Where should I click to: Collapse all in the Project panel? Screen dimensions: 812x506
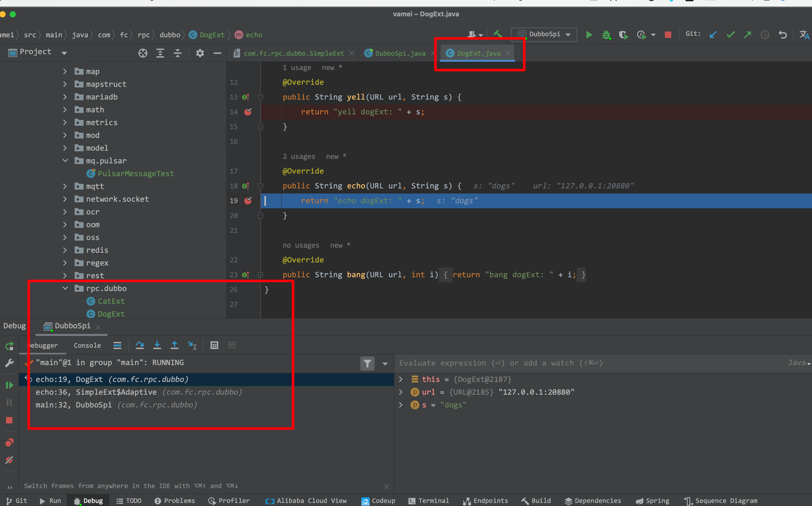click(178, 53)
